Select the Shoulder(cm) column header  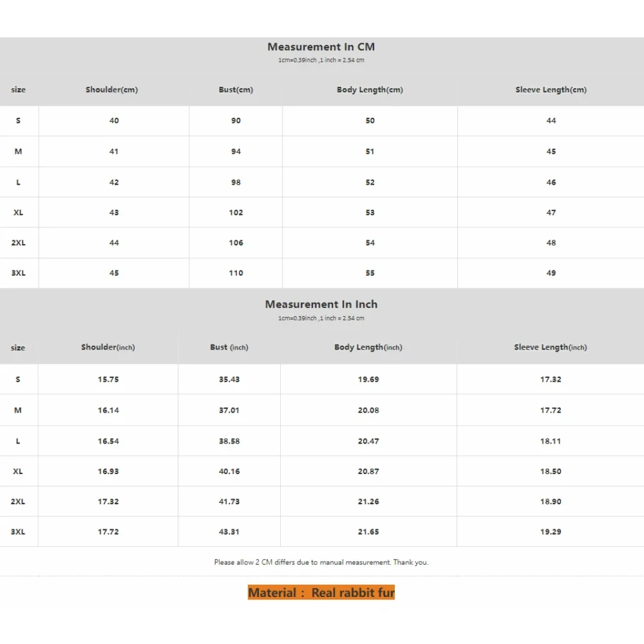pos(111,90)
